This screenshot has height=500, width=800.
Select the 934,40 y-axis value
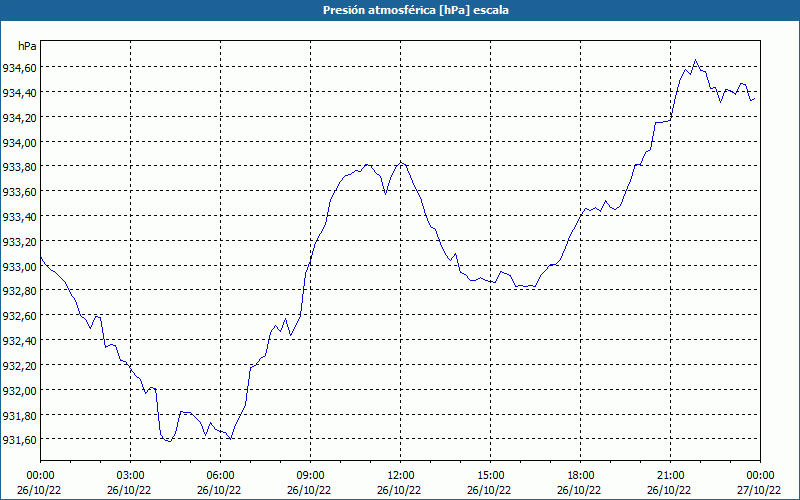[x=19, y=92]
